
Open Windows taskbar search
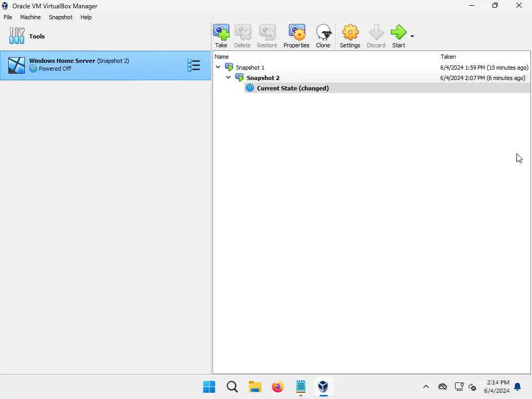(232, 387)
